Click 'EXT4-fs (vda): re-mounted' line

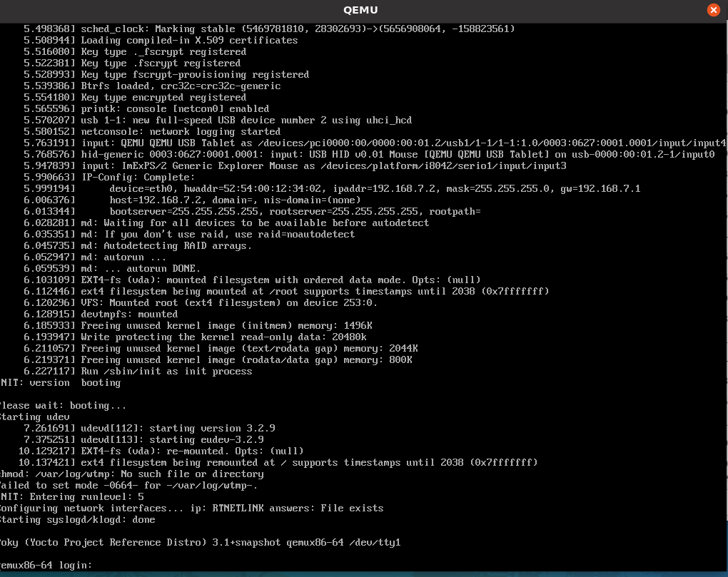click(x=161, y=451)
